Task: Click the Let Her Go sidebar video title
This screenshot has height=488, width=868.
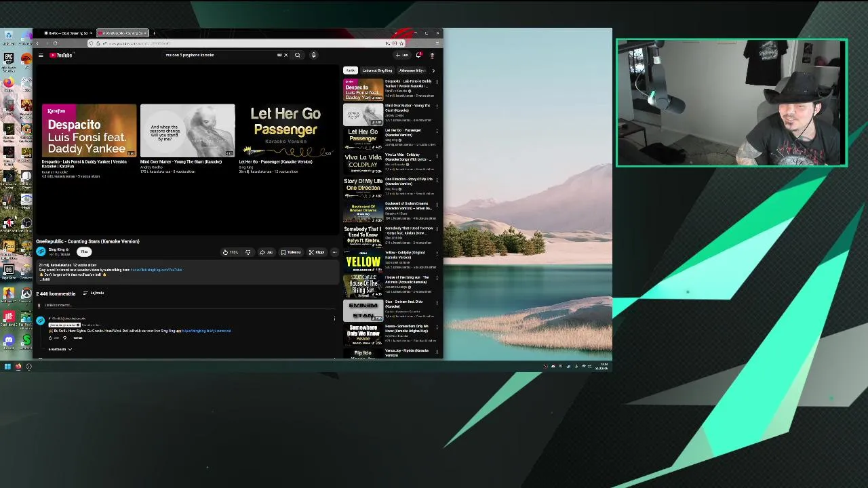Action: coord(403,132)
